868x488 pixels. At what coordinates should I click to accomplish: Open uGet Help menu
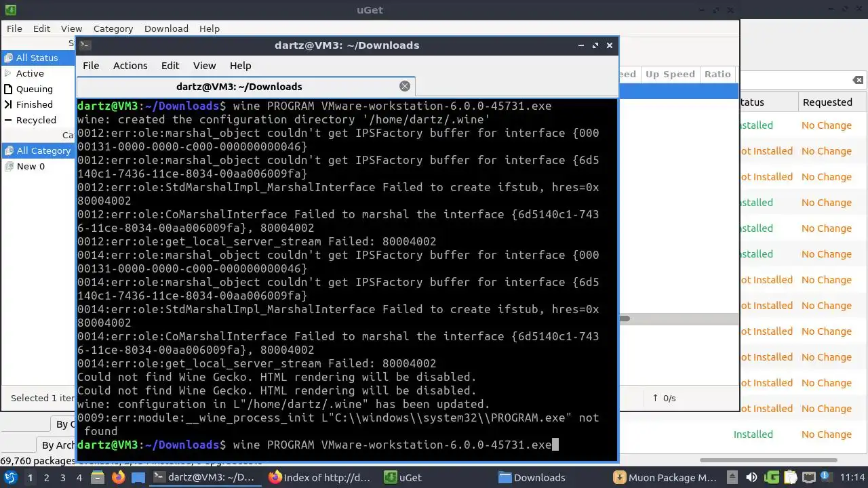[210, 28]
